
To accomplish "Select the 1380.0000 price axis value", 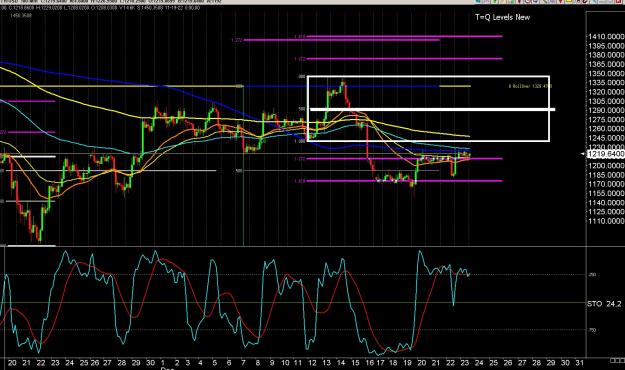I will coord(606,55).
